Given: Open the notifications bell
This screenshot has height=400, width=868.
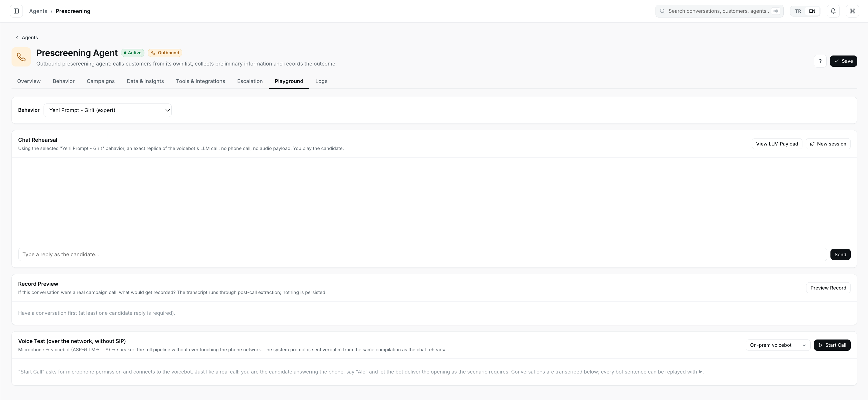Looking at the screenshot, I should tap(833, 11).
